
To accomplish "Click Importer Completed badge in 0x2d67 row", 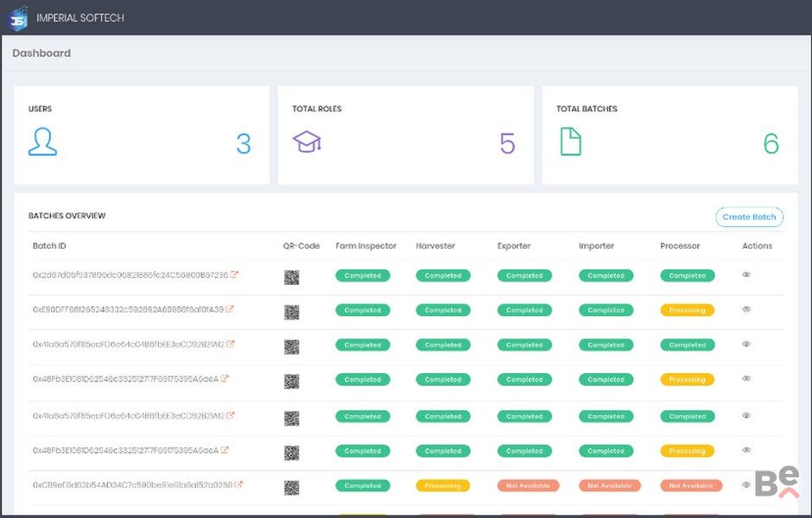I will (x=606, y=275).
